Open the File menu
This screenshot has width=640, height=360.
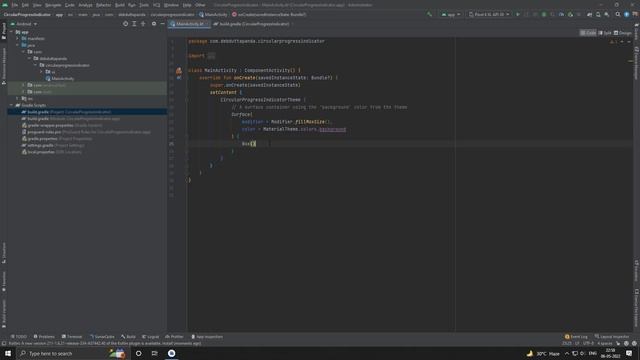[x=15, y=5]
